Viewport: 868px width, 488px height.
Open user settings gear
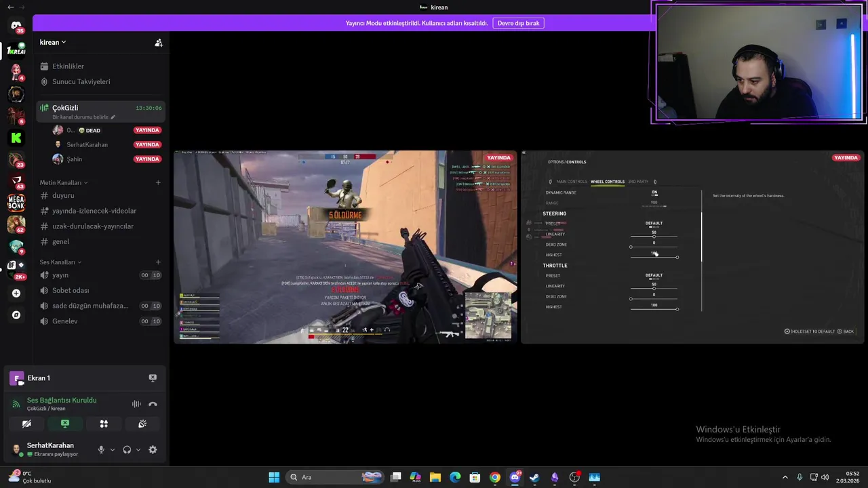click(153, 449)
